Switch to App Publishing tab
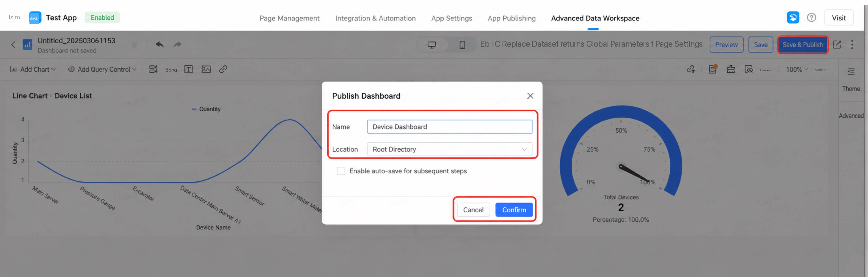The image size is (868, 277). click(x=512, y=18)
